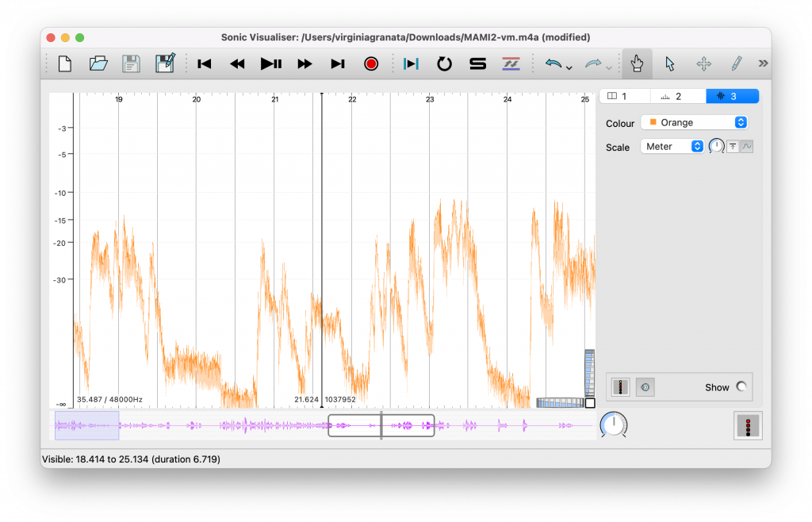This screenshot has height=522, width=812.
Task: Toggle Normalize Visible Area button
Action: (733, 147)
